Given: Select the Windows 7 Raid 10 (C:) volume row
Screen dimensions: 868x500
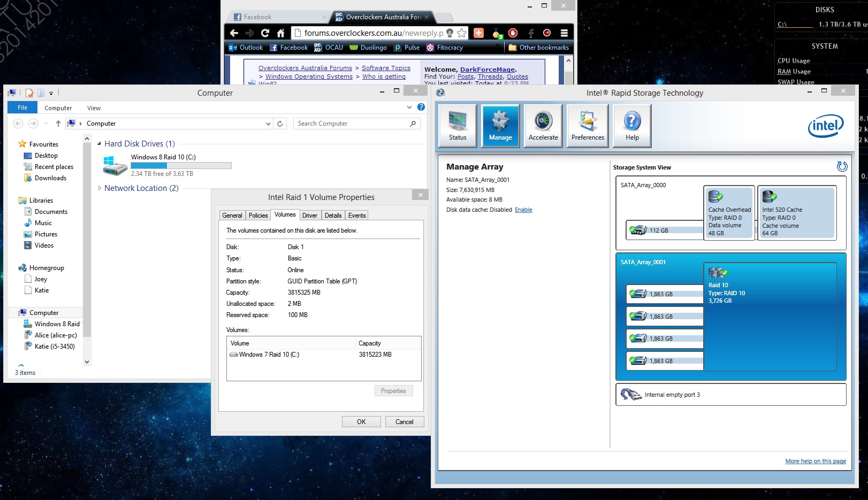Looking at the screenshot, I should [x=324, y=355].
